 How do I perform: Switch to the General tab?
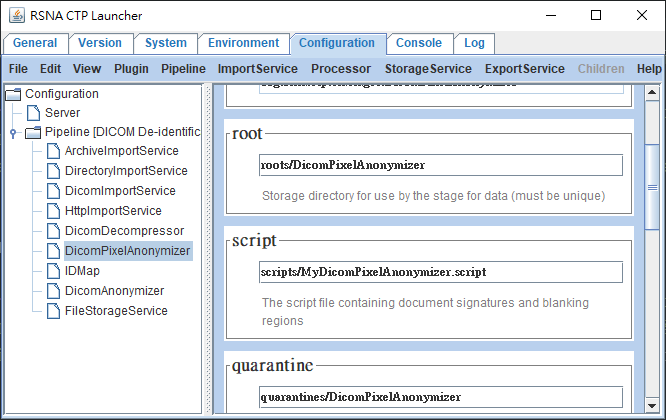[x=35, y=43]
